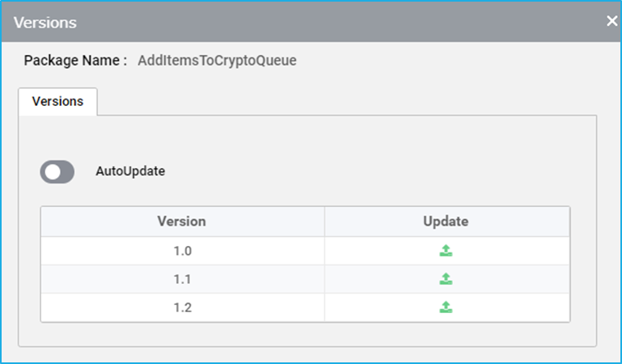Viewport: 622px width, 364px height.
Task: Click the Update column header
Action: pyautogui.click(x=446, y=222)
